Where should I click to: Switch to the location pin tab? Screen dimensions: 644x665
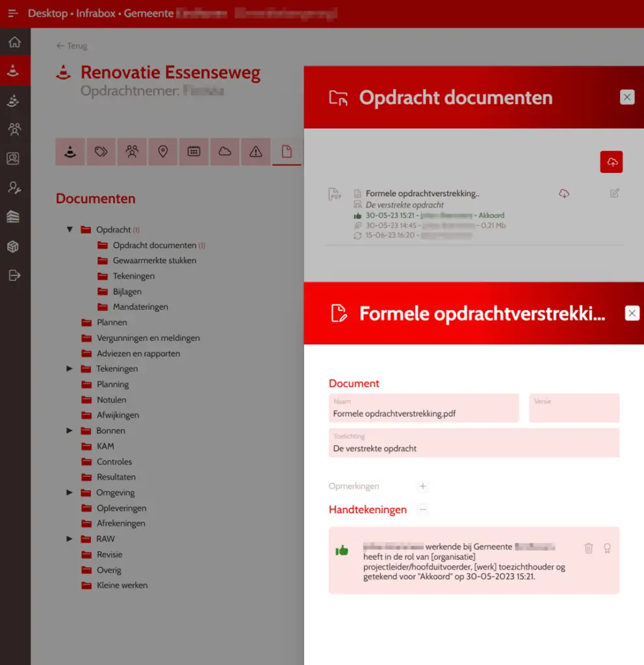click(163, 151)
